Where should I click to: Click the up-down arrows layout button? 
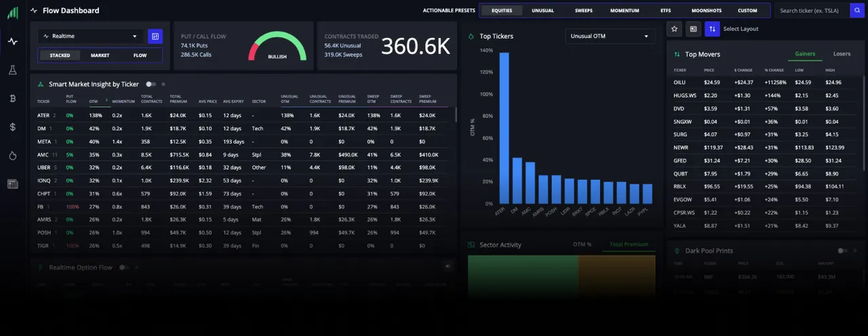[712, 29]
